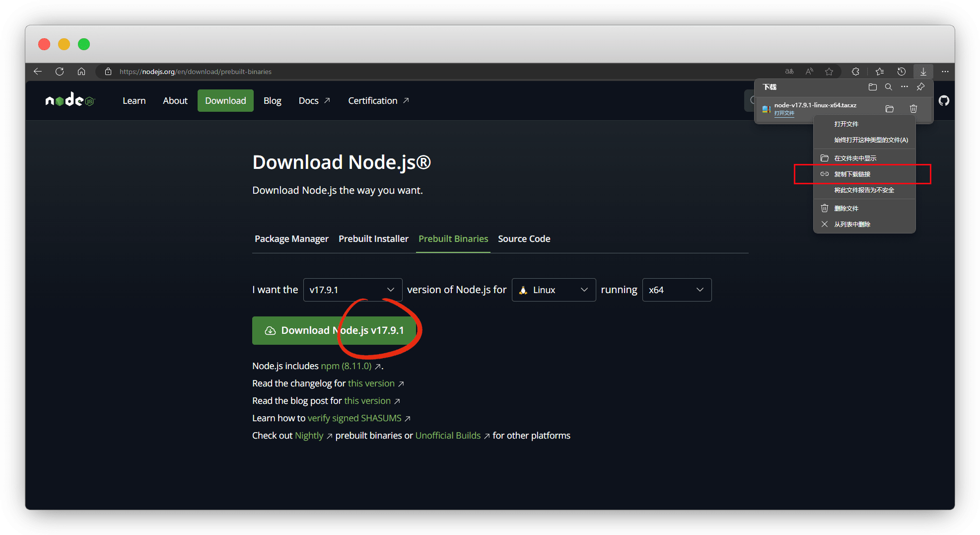Open more options in the 下载 panel header
Screen dimensions: 980x535
(905, 87)
